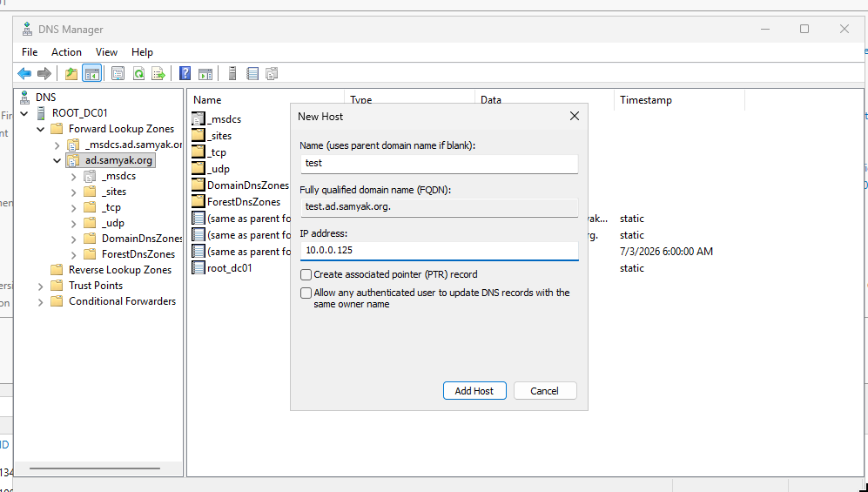Image resolution: width=868 pixels, height=492 pixels.
Task: Open the Properties toolbar icon
Action: click(x=118, y=73)
